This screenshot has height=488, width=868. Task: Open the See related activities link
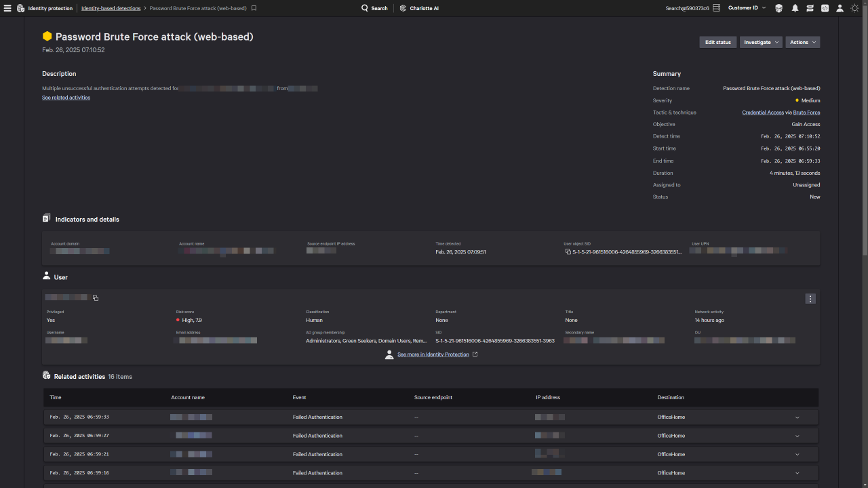click(66, 98)
